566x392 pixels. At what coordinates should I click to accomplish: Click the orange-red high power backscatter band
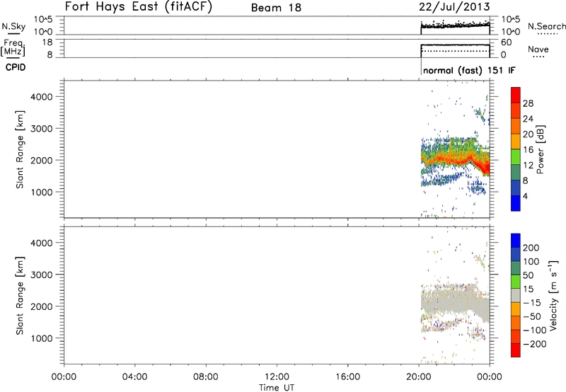point(456,158)
